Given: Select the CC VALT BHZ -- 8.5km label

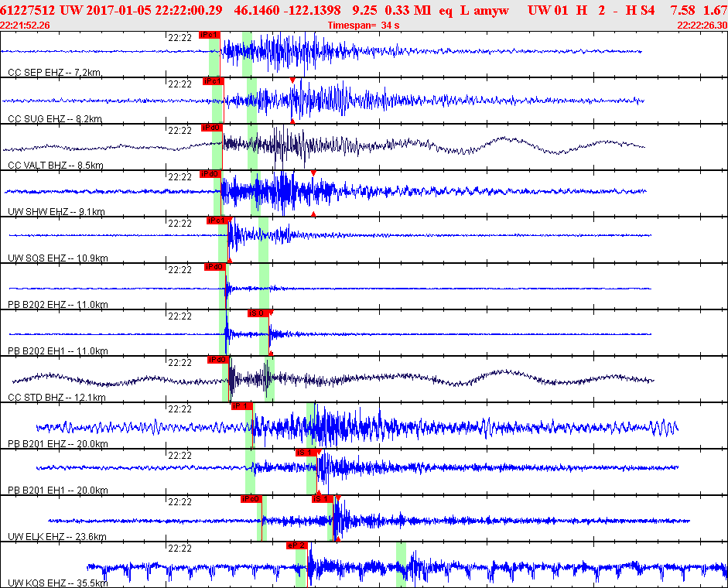Looking at the screenshot, I should (56, 166).
